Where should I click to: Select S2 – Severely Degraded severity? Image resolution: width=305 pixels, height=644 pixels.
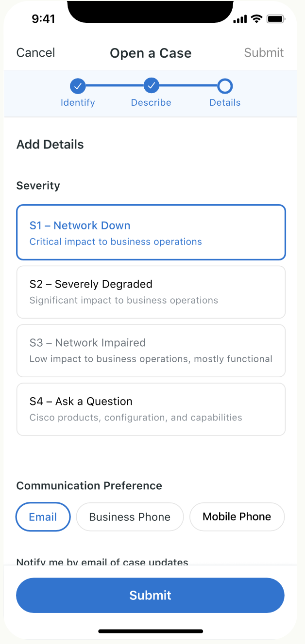coord(151,292)
